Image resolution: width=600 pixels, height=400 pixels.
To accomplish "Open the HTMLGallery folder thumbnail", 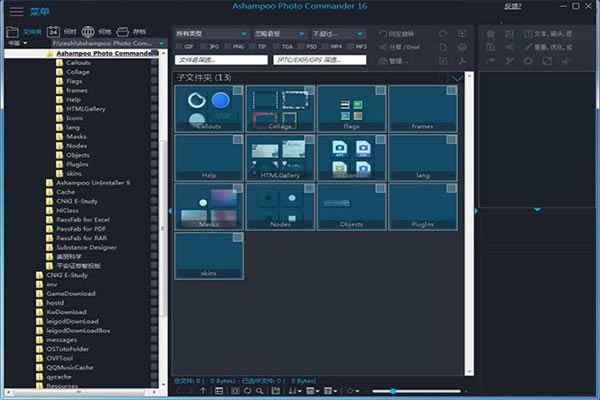I will tap(280, 158).
